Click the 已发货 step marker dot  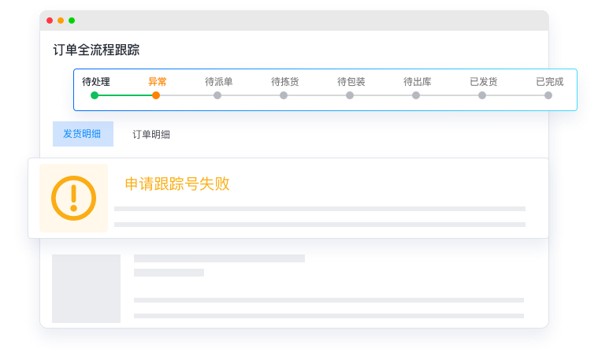(482, 95)
